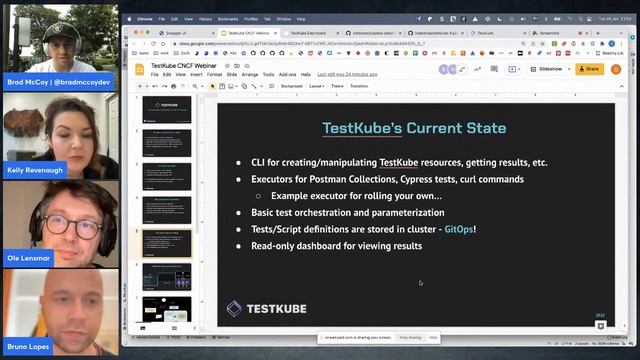
Task: Select the sixth slide thumbnail
Action: (x=167, y=277)
